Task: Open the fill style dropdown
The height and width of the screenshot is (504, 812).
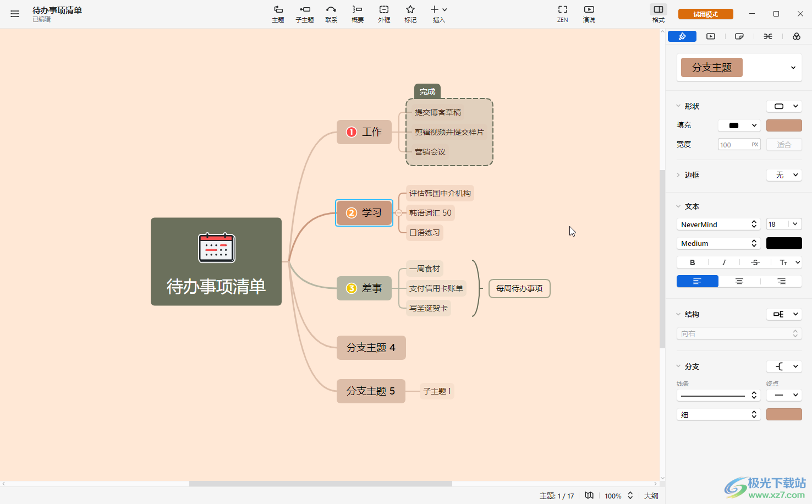Action: [739, 125]
